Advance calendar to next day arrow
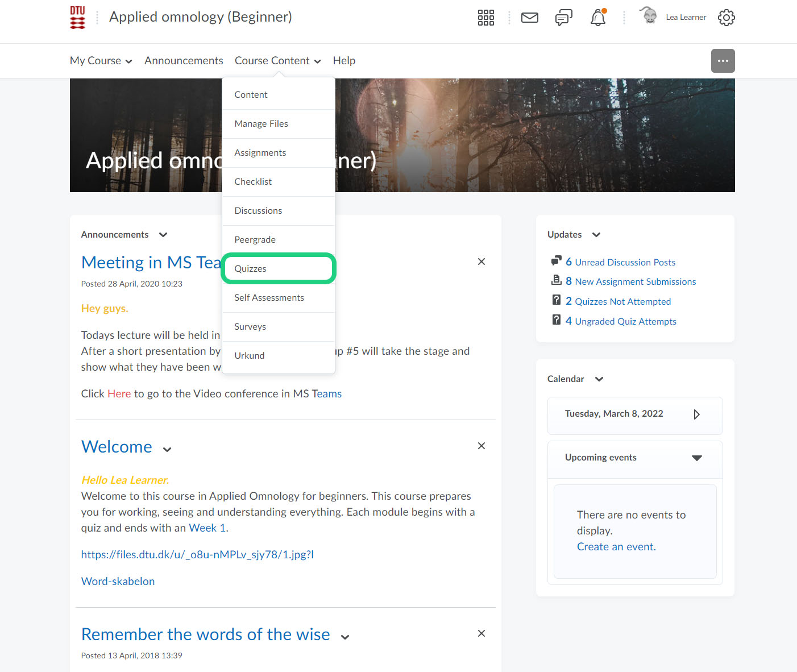The width and height of the screenshot is (797, 672). coord(696,414)
